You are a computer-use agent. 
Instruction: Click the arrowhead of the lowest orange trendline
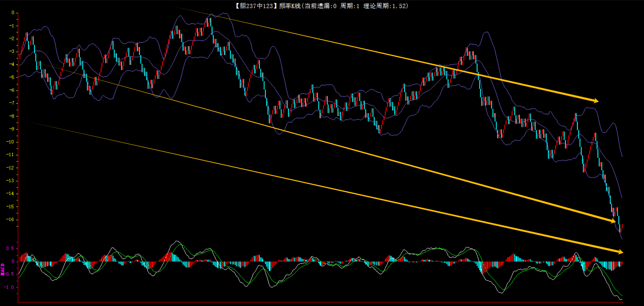[620, 252]
